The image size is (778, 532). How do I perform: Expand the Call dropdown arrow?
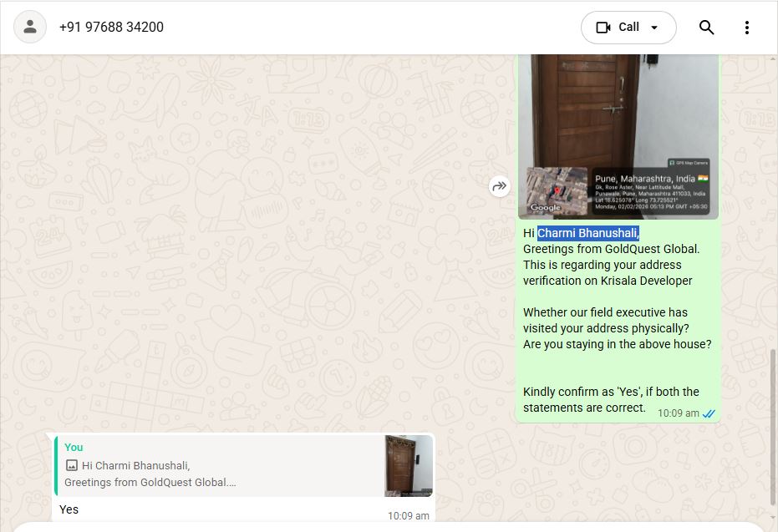click(x=654, y=28)
